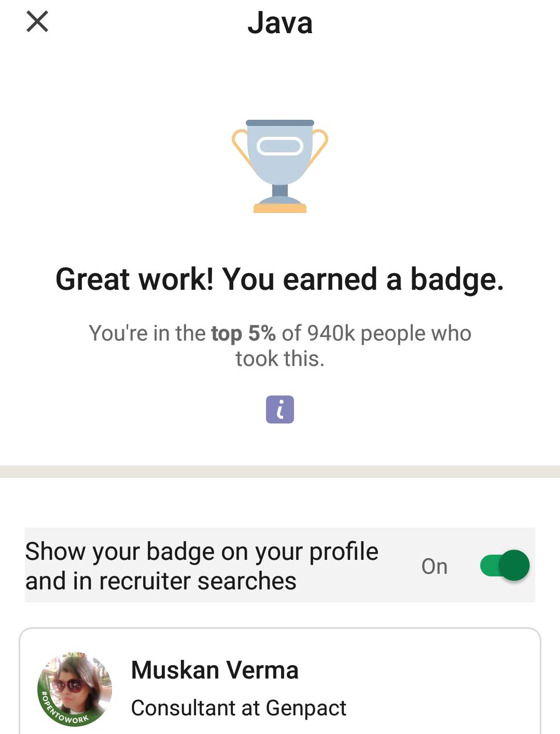Click the trophy's orange base
Image resolution: width=560 pixels, height=734 pixels.
280,209
